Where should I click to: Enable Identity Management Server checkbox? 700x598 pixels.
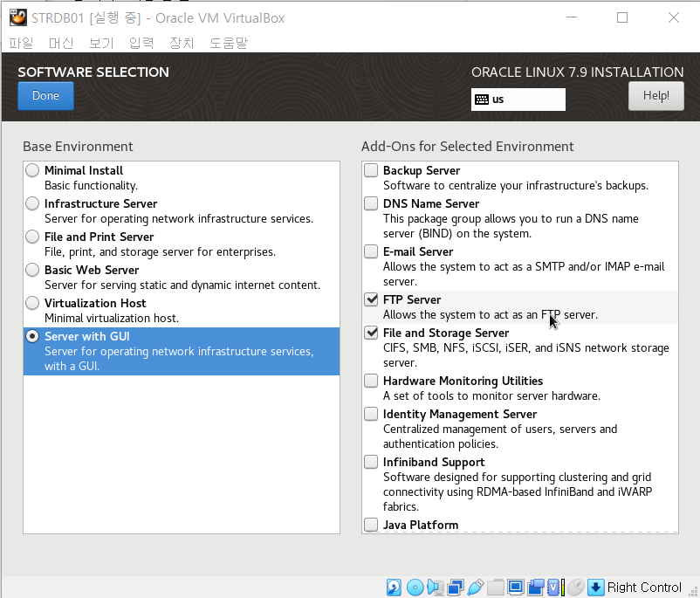(371, 414)
